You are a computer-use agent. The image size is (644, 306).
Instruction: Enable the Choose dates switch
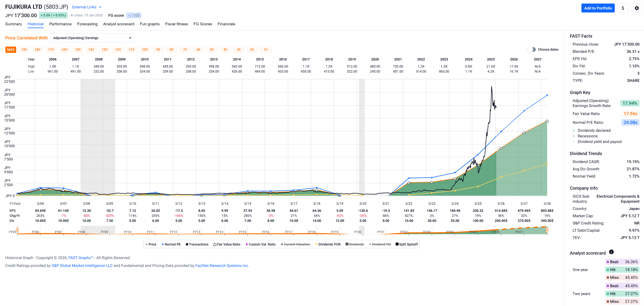[532, 50]
